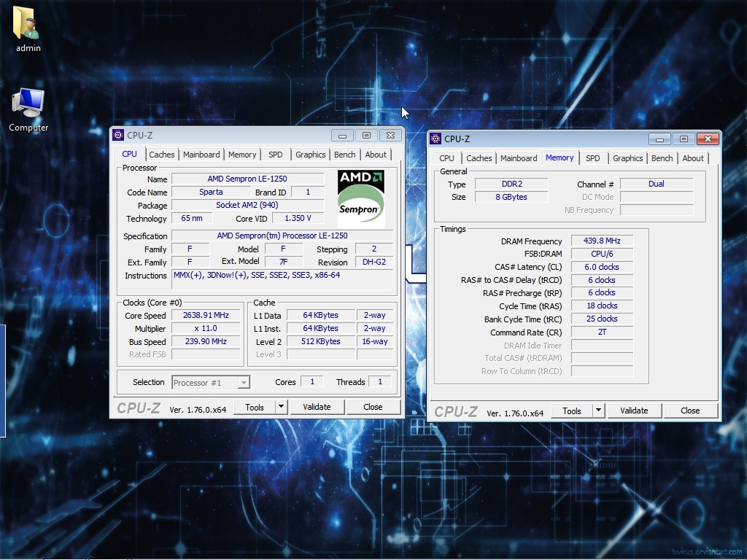
Task: Click the Tools button in right CPU-Z window
Action: 572,411
